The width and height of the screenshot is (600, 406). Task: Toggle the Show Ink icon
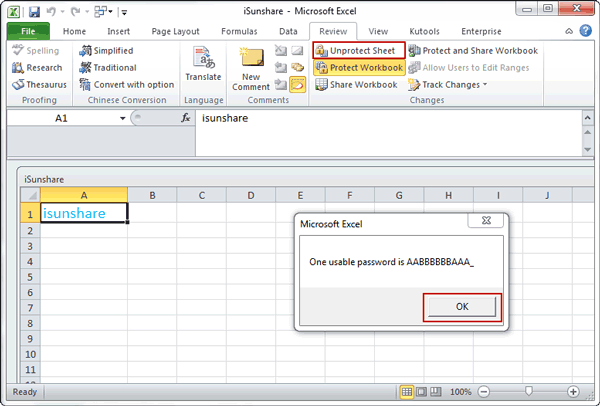[x=297, y=85]
